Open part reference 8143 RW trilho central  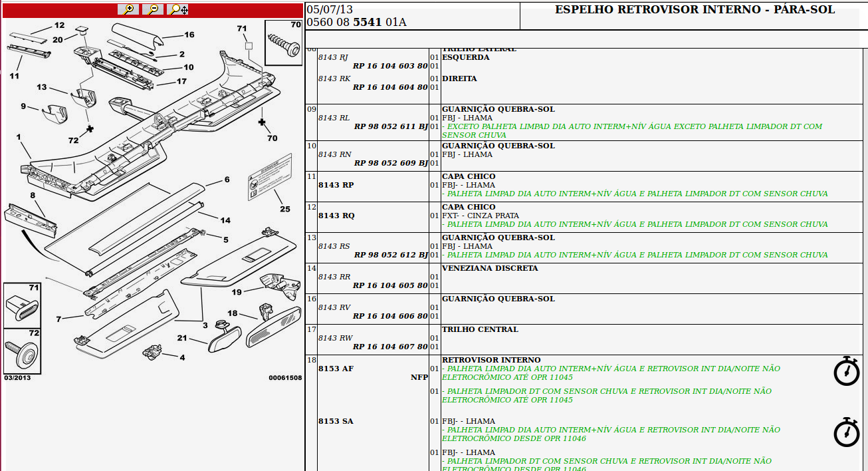click(x=335, y=338)
